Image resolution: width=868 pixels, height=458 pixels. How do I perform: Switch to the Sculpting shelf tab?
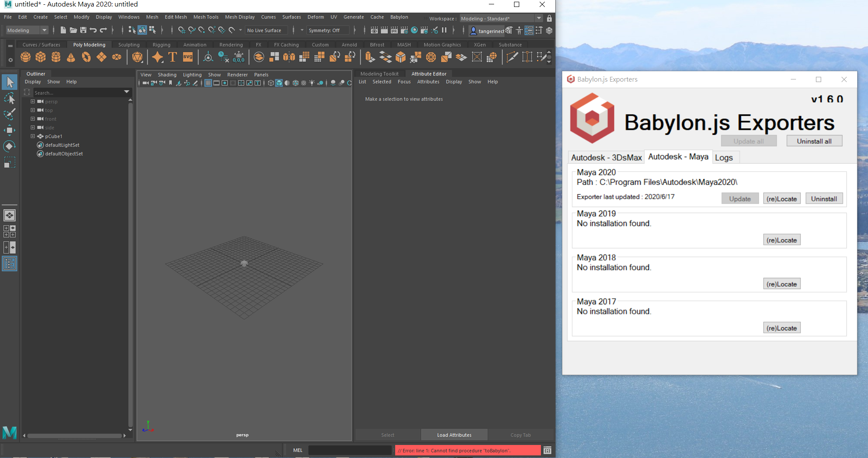129,45
